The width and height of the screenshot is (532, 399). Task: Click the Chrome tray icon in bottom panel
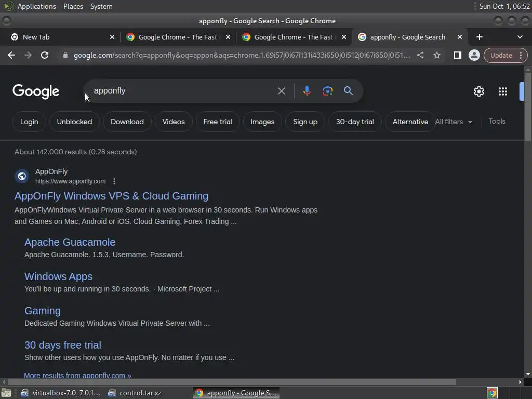tap(492, 393)
